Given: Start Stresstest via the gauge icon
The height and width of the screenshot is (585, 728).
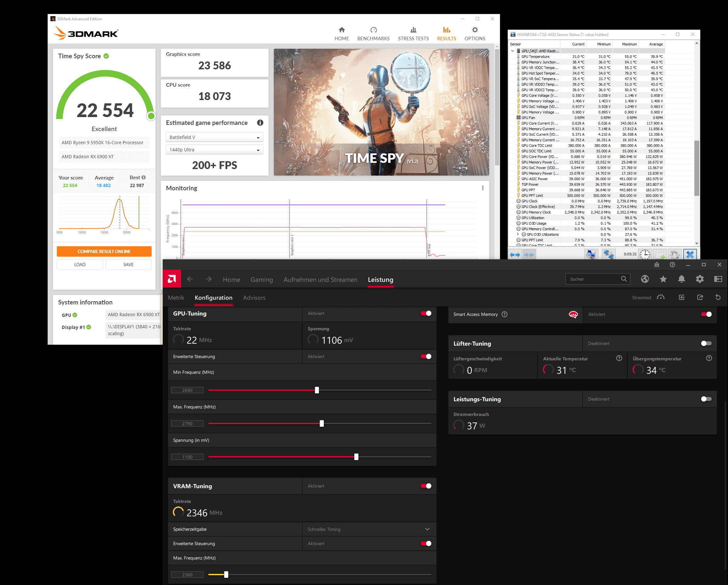Looking at the screenshot, I should tap(660, 297).
